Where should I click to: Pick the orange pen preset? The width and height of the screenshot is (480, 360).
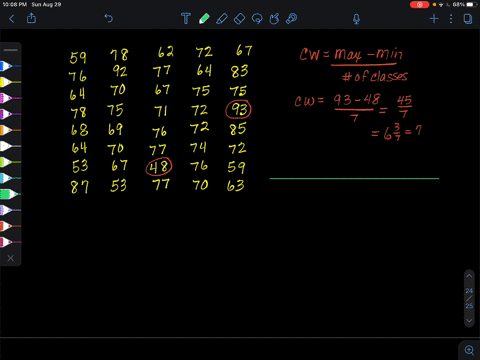[x=10, y=130]
